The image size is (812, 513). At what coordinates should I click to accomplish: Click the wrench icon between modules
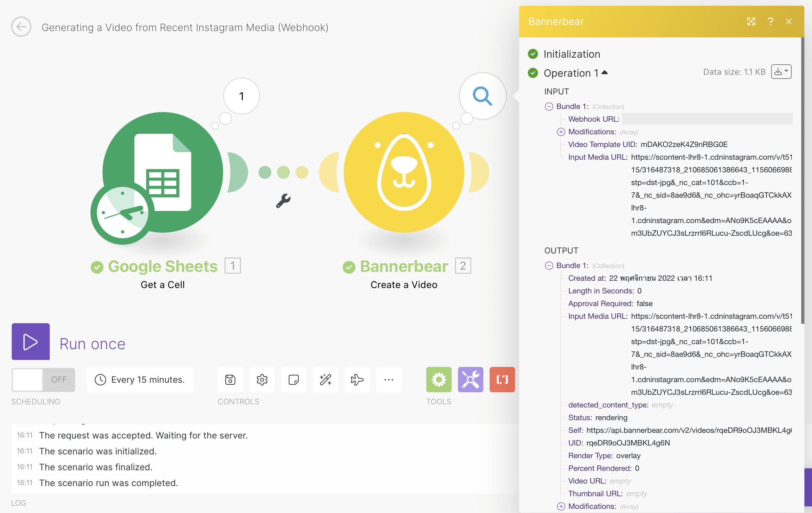tap(283, 201)
